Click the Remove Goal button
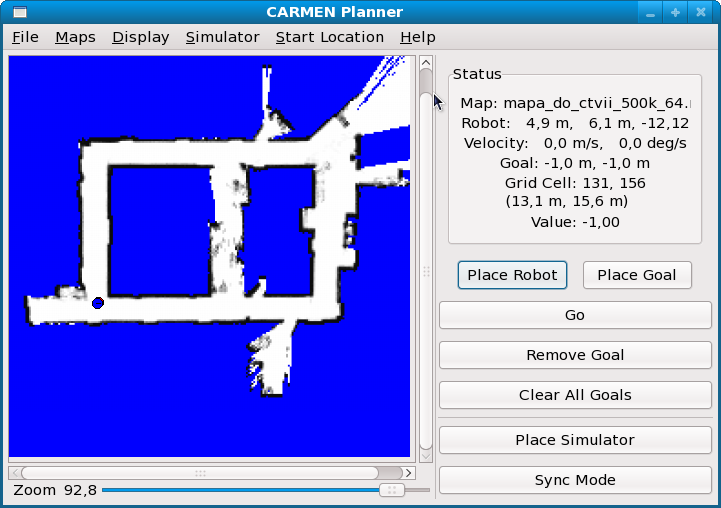721x508 pixels. click(x=575, y=355)
